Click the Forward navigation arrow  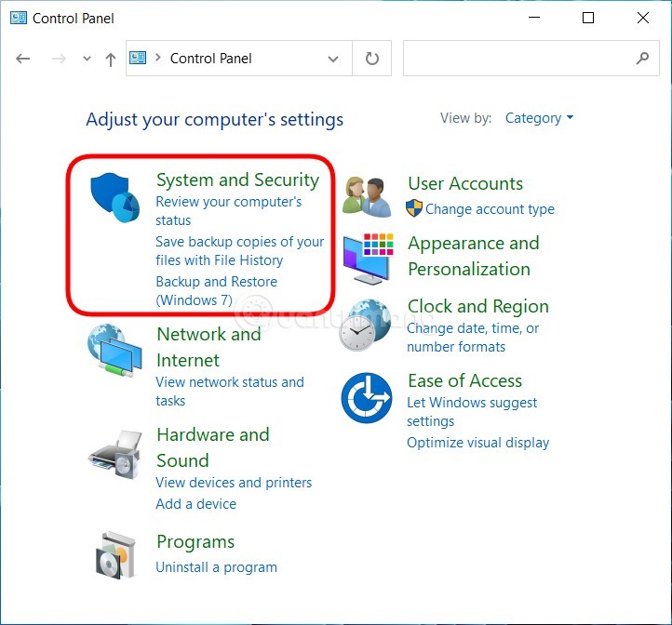pyautogui.click(x=59, y=59)
